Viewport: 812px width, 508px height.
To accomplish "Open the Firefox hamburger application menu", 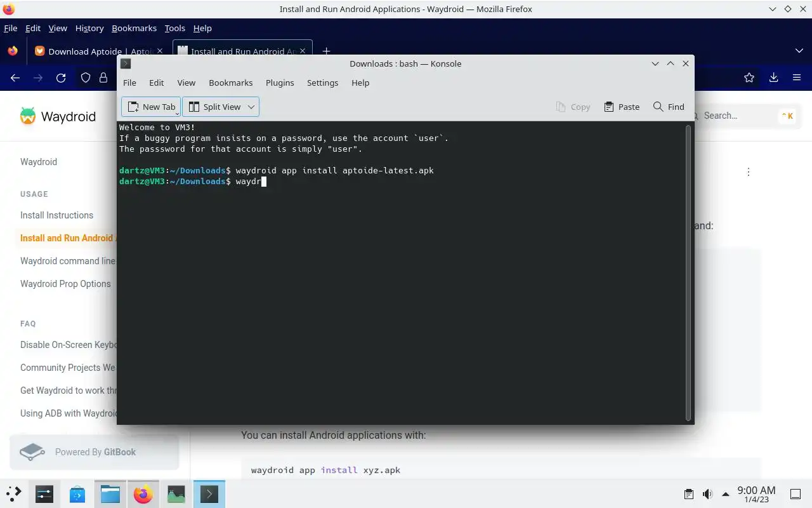I will (797, 77).
